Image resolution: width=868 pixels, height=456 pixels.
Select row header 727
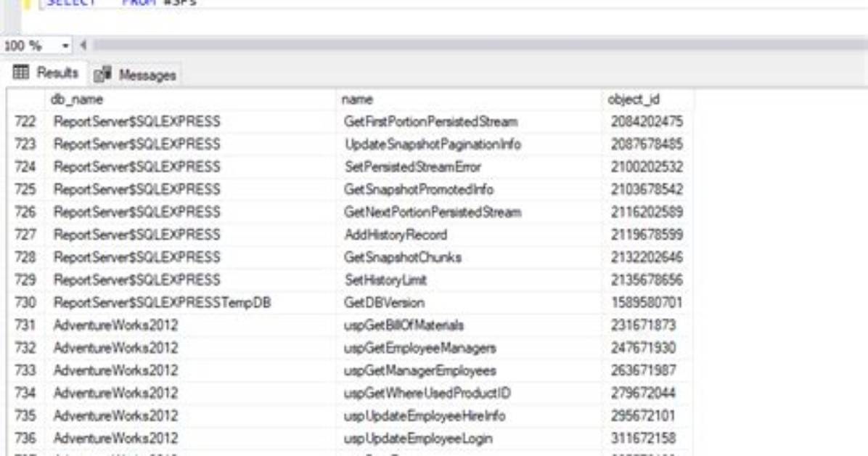click(x=25, y=235)
